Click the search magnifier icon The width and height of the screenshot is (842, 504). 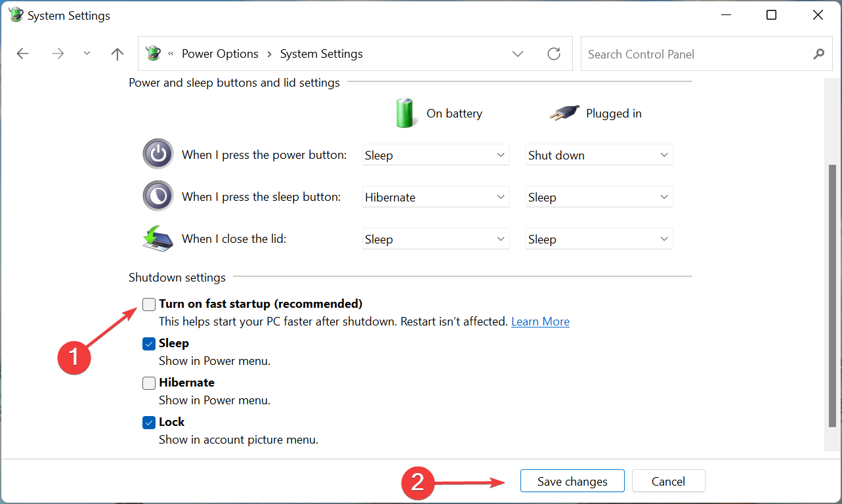tap(818, 54)
